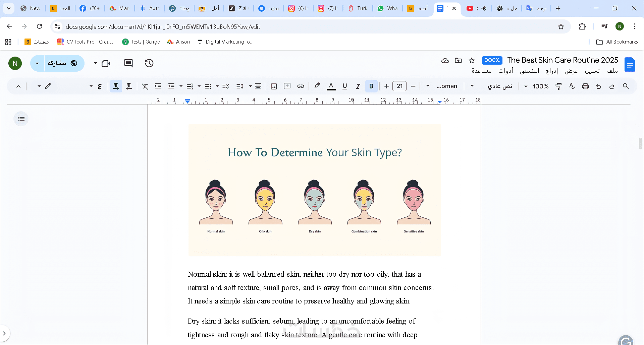Viewport: 644px width, 345px height.
Task: Open the Tests | Gengo bookmark
Action: click(141, 42)
